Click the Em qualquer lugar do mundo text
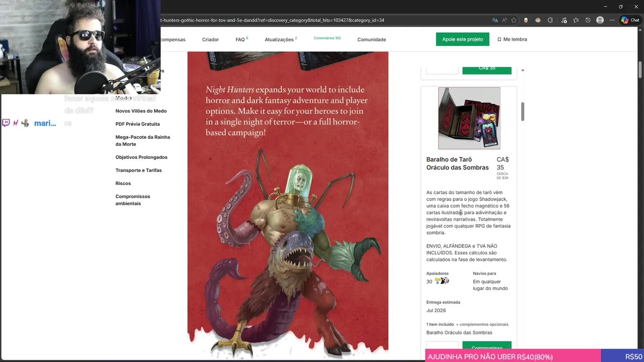644x362 pixels. 490,285
